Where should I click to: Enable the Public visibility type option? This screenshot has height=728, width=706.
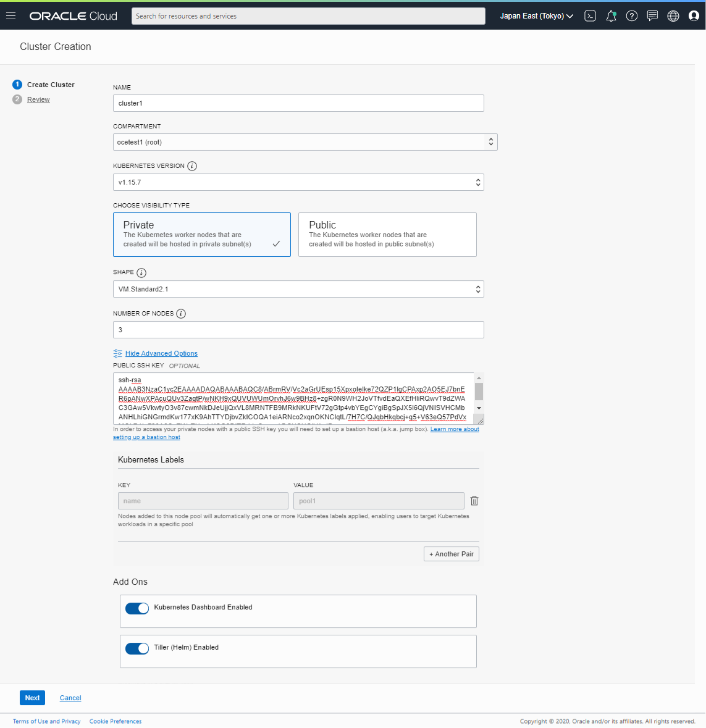coord(387,235)
